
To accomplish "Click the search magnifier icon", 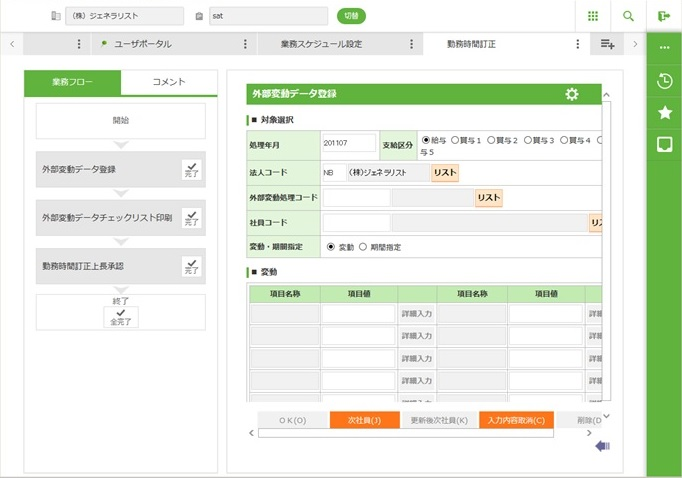I will [628, 16].
